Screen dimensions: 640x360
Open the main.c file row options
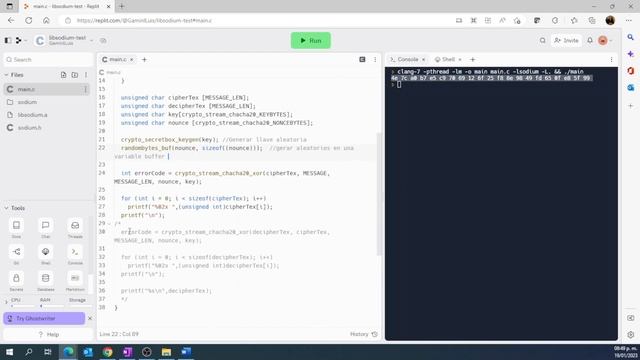click(85, 89)
